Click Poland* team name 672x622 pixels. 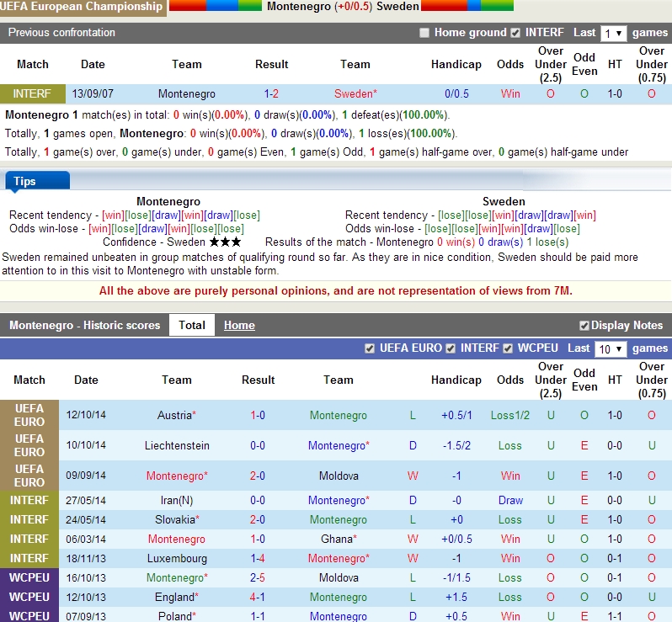coord(177,616)
